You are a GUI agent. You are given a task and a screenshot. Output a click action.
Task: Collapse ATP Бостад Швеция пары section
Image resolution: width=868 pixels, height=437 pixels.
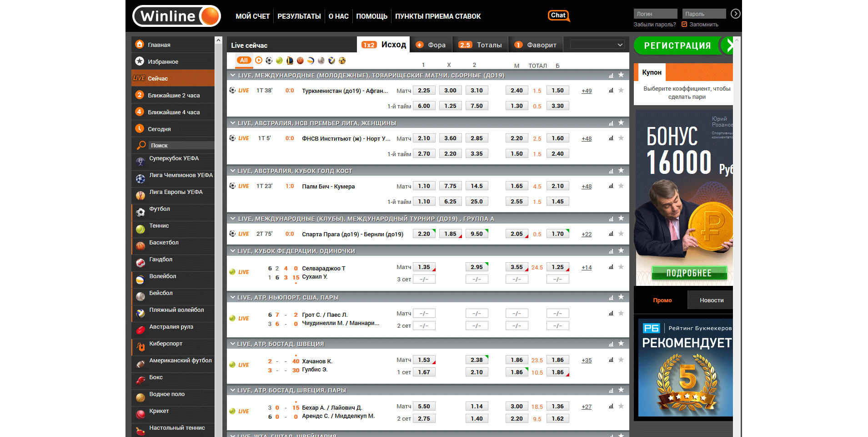(233, 390)
